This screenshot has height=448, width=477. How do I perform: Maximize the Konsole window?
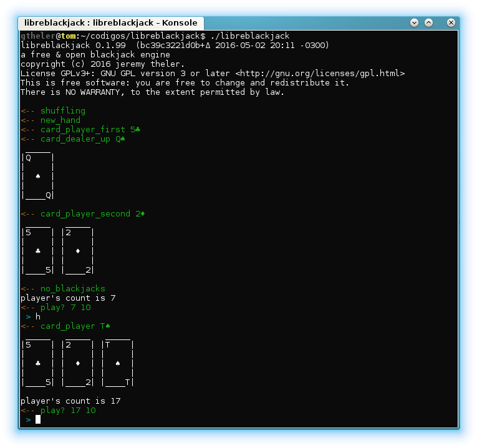pyautogui.click(x=428, y=23)
